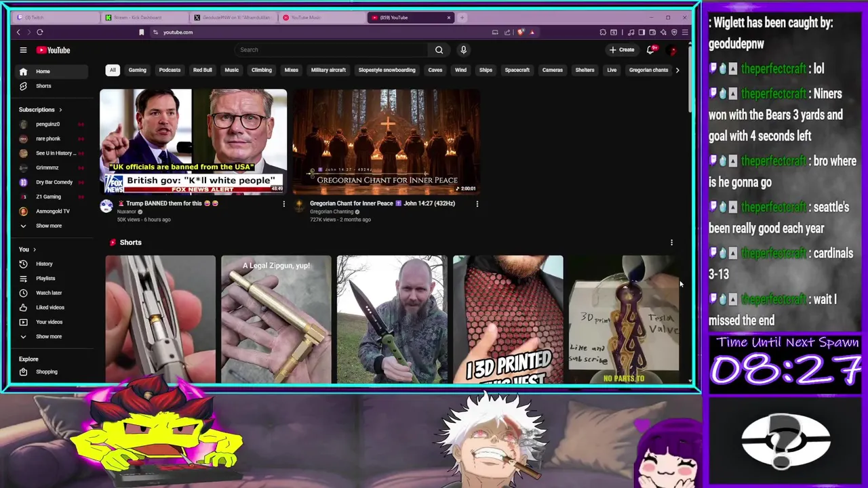Open the YouTube notifications bell

(650, 50)
